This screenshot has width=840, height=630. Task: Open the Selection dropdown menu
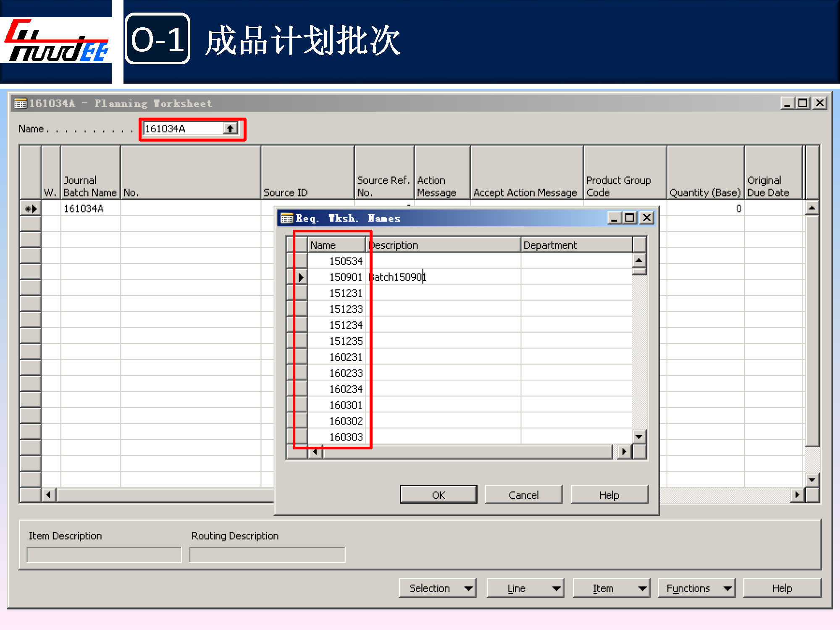tap(437, 588)
